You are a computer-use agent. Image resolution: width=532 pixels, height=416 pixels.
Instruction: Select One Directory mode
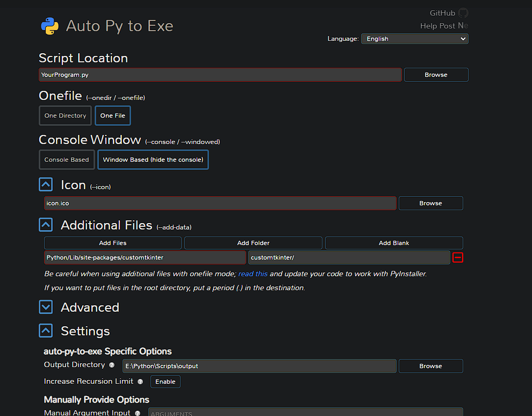[65, 116]
